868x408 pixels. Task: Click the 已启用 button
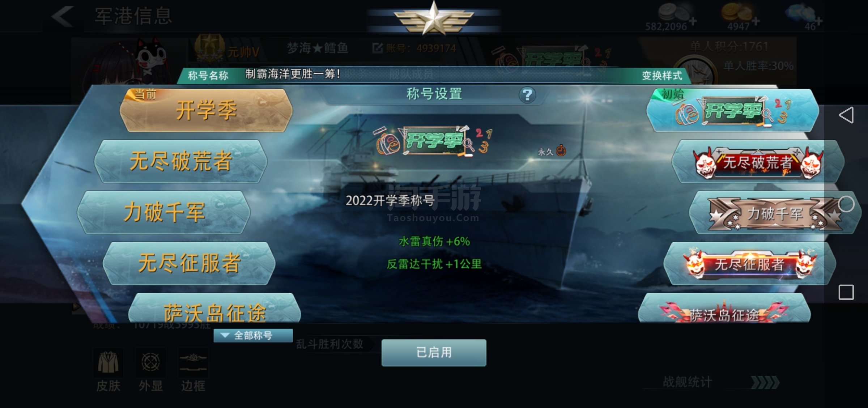(434, 353)
